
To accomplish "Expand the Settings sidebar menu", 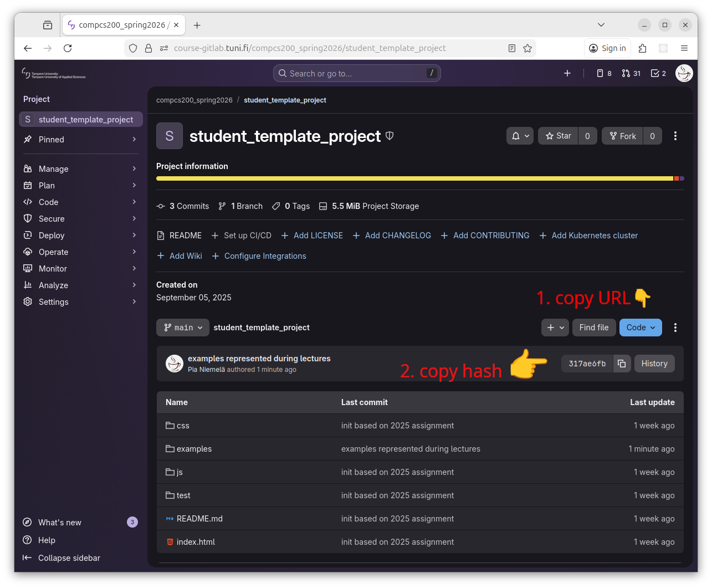I will coord(54,302).
